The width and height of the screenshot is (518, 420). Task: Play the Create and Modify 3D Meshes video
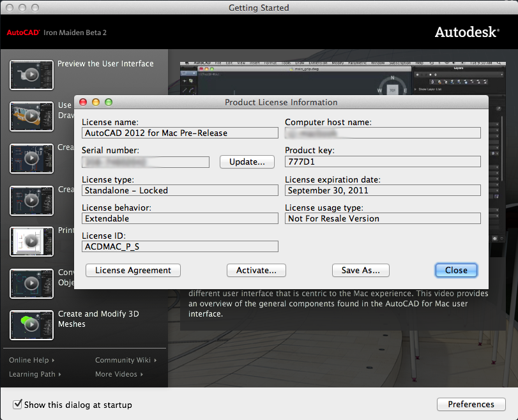(x=31, y=325)
